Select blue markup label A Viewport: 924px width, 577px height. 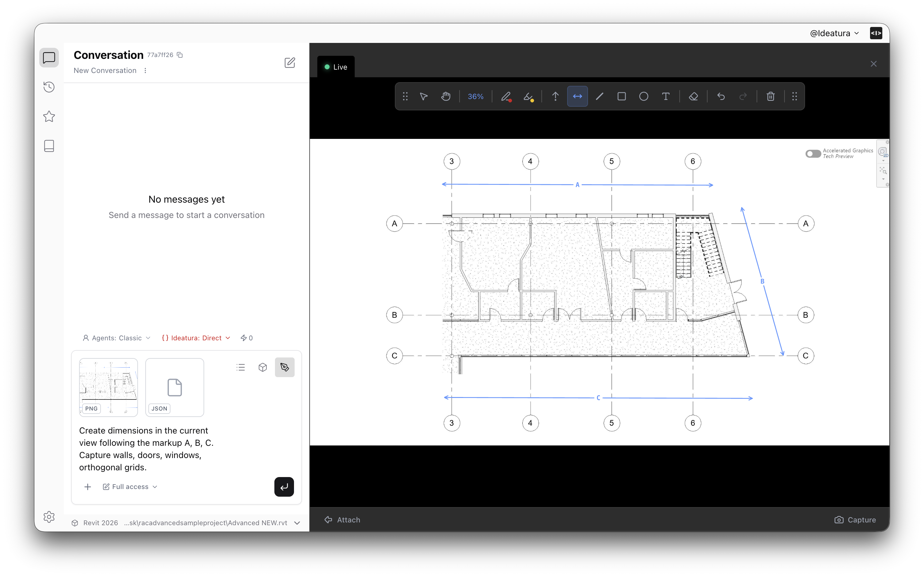tap(577, 185)
